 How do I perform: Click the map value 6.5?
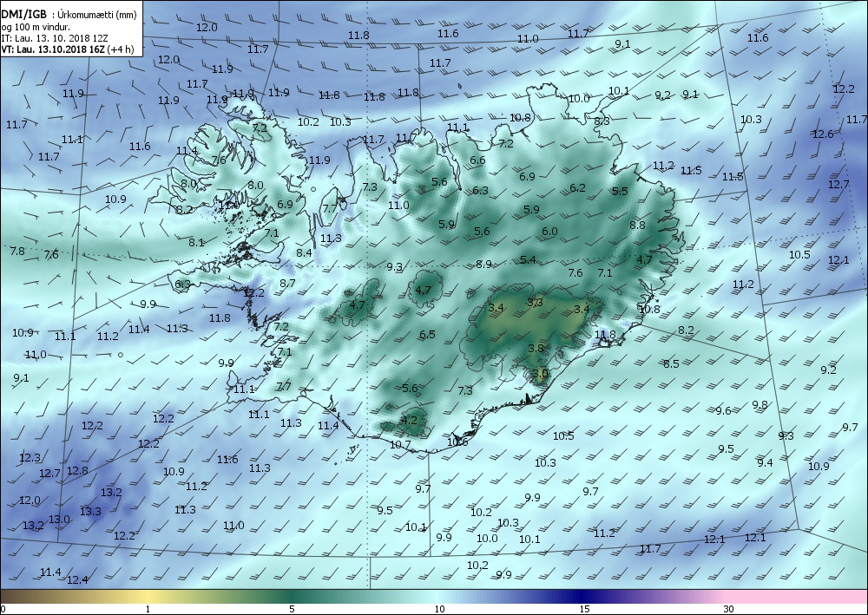(427, 334)
